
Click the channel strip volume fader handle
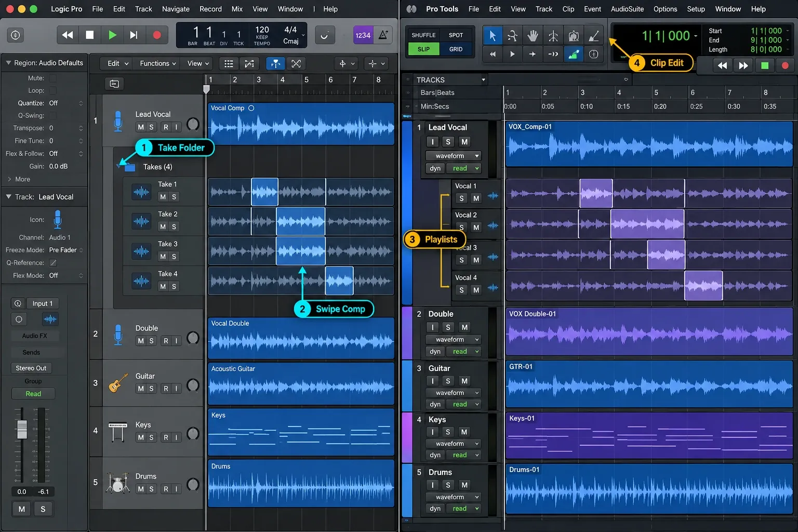pos(22,429)
